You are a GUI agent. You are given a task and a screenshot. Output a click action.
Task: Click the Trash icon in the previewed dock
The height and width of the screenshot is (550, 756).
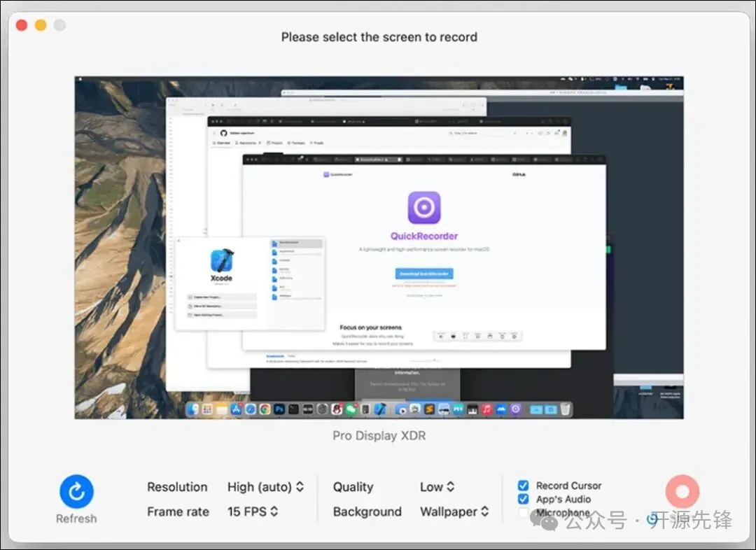pyautogui.click(x=565, y=409)
